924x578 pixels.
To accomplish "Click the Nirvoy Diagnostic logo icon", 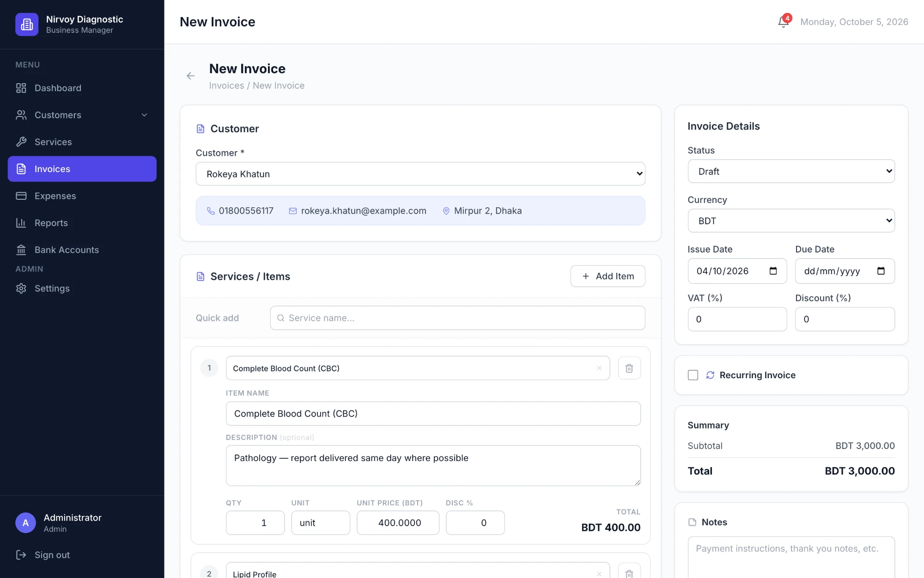I will (x=27, y=24).
